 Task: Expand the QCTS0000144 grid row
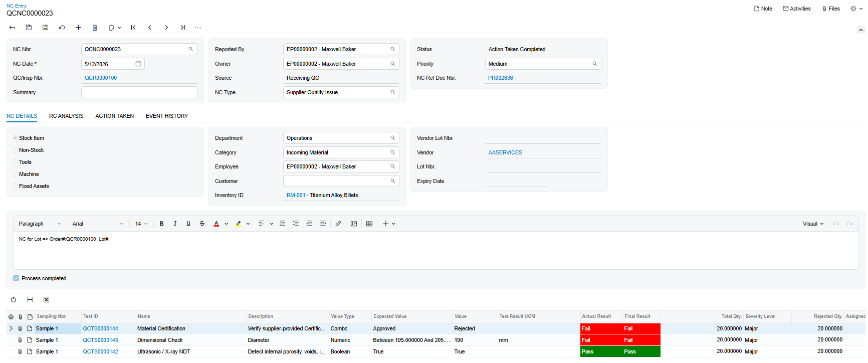[11, 328]
